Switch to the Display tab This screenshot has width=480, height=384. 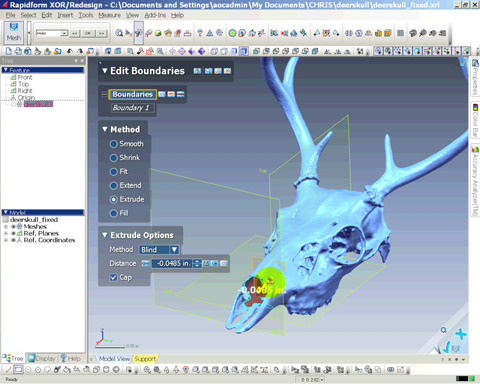[x=42, y=359]
